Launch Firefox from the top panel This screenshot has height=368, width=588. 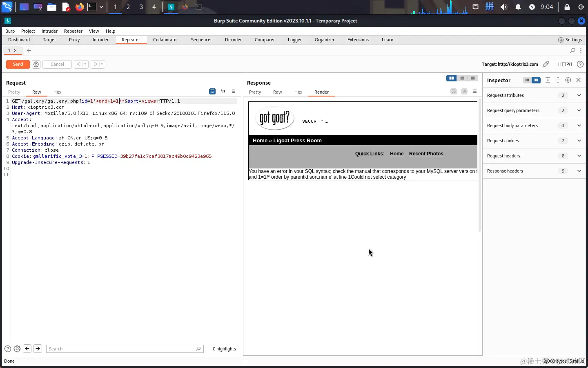tap(79, 7)
